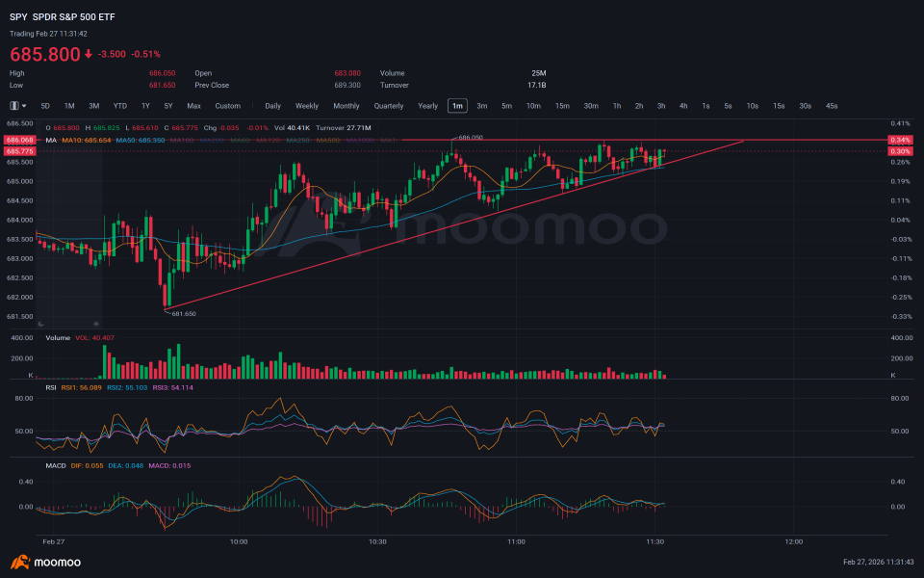Switch to the 1h interval
924x578 pixels.
click(617, 106)
